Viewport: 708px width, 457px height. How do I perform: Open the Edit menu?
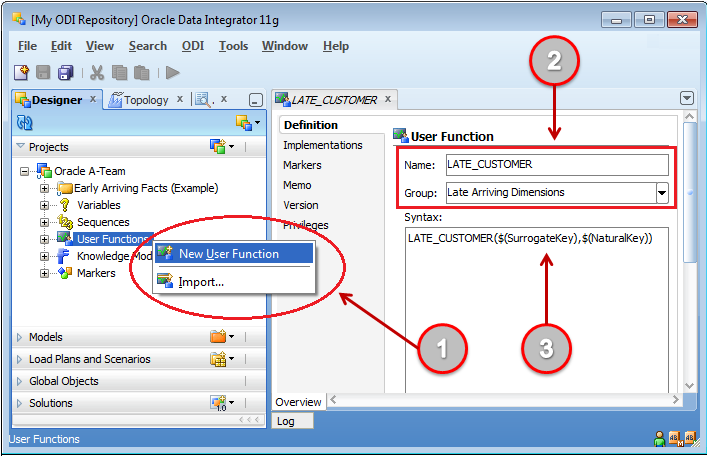[61, 46]
